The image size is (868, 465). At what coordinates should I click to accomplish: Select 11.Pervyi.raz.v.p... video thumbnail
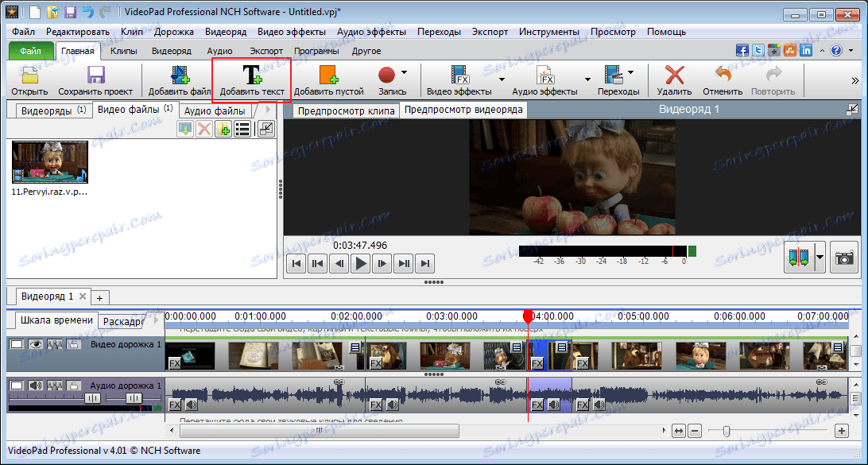click(50, 162)
